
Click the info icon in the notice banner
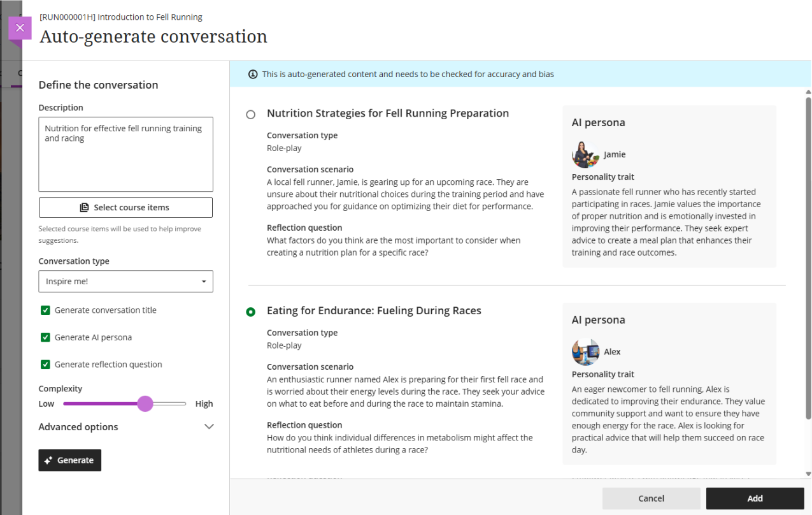click(x=253, y=75)
